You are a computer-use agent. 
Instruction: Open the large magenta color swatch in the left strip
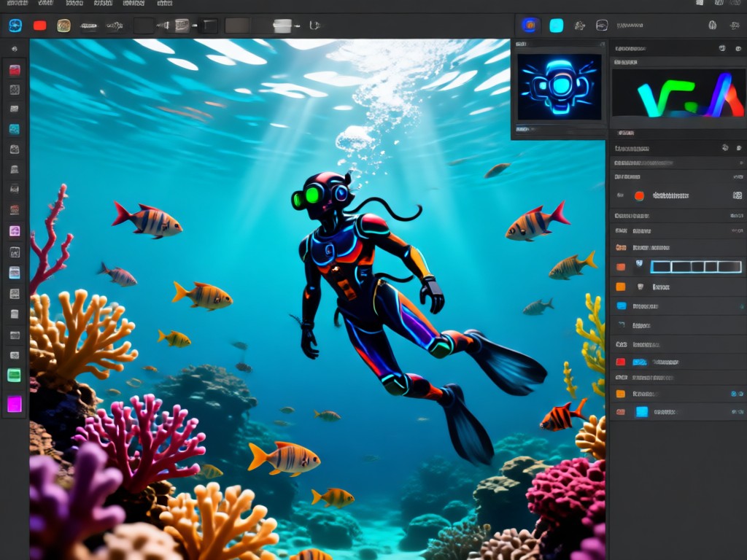(x=15, y=404)
